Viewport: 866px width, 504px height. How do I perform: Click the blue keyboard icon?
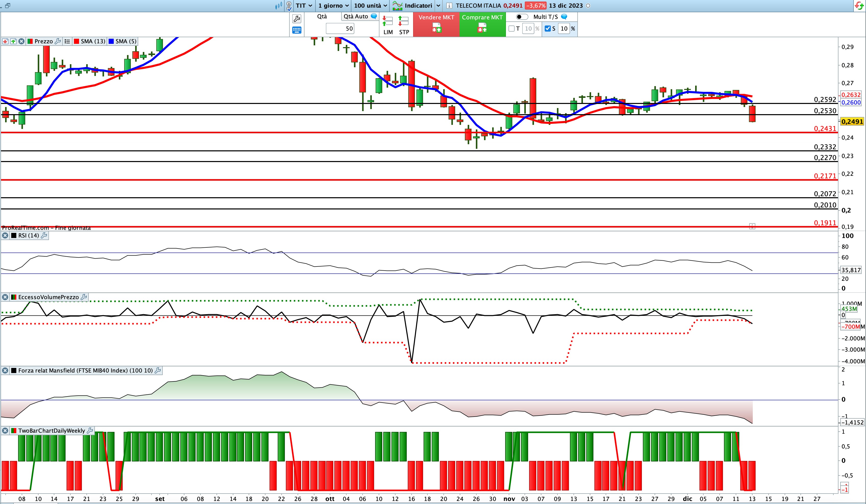tap(297, 30)
